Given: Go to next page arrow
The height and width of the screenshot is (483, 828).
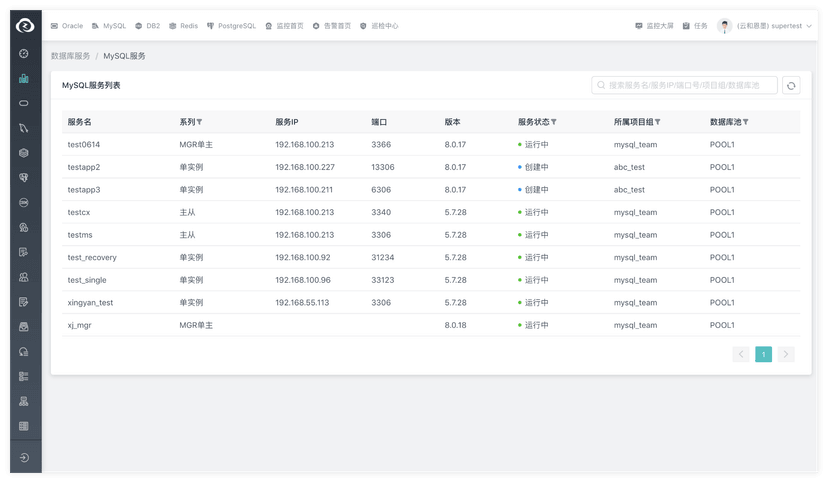Looking at the screenshot, I should pyautogui.click(x=786, y=354).
